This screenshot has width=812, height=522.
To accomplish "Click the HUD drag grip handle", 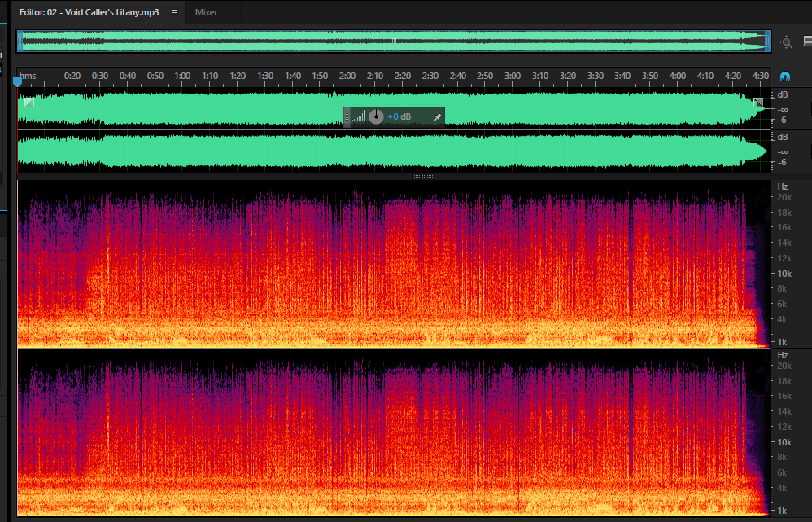I will pos(347,116).
